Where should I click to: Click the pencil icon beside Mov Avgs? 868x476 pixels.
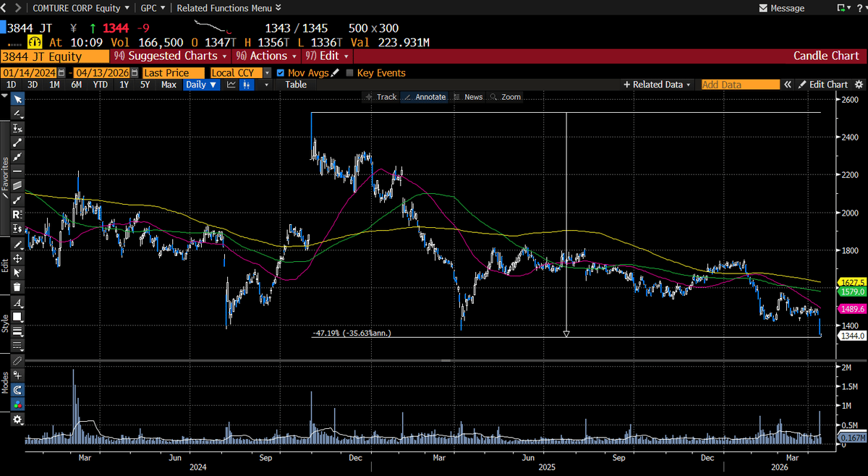(335, 72)
